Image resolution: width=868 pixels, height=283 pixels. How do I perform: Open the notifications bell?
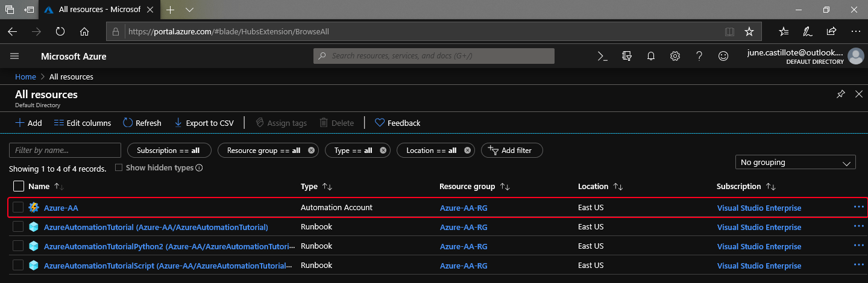pos(651,56)
